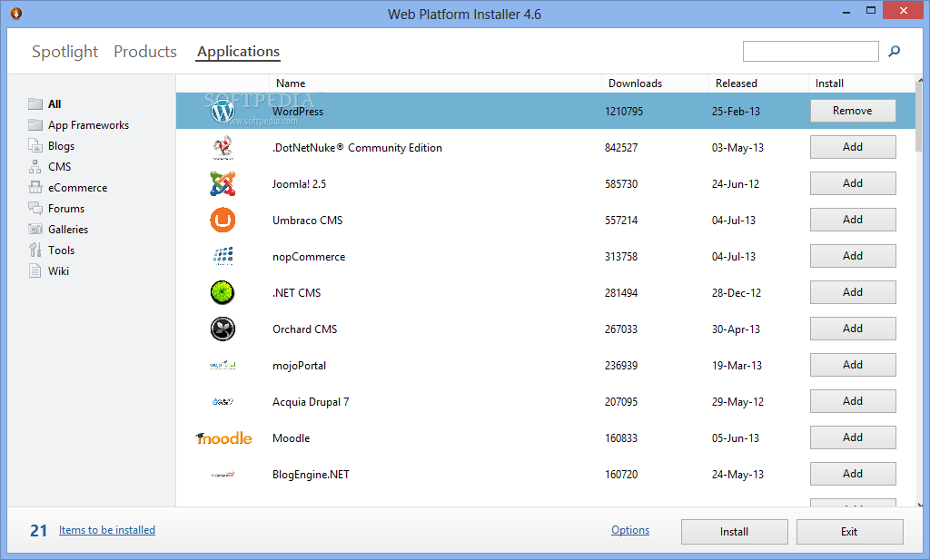Sort list by Name column header
Viewport: 930px width, 560px height.
tap(435, 84)
